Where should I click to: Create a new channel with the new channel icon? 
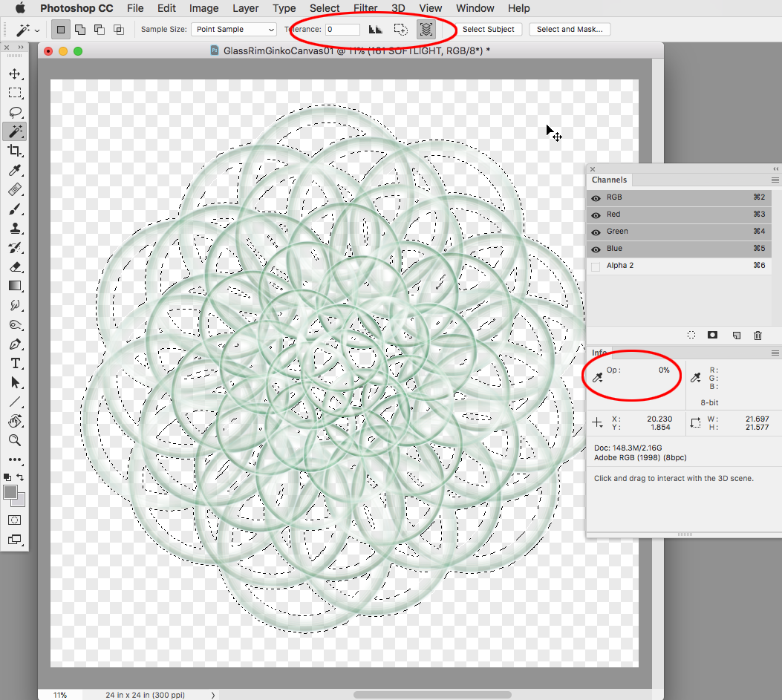(x=736, y=335)
